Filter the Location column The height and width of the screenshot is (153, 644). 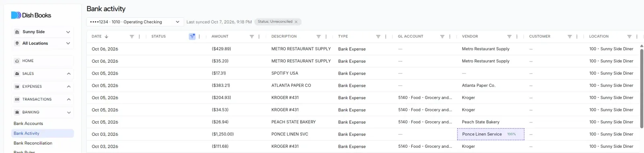(x=629, y=37)
